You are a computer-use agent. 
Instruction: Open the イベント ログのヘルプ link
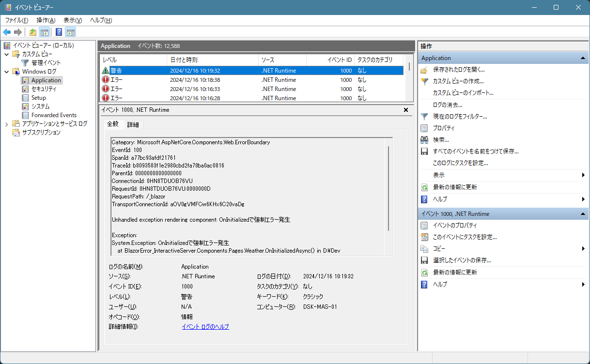click(205, 327)
